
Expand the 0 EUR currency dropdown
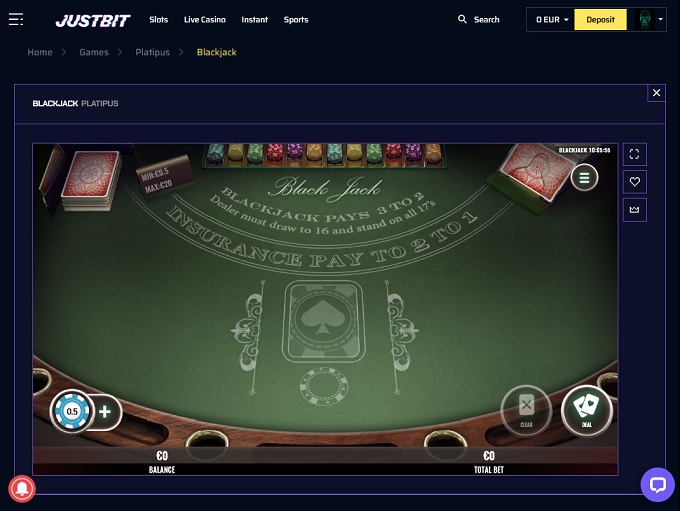[552, 20]
